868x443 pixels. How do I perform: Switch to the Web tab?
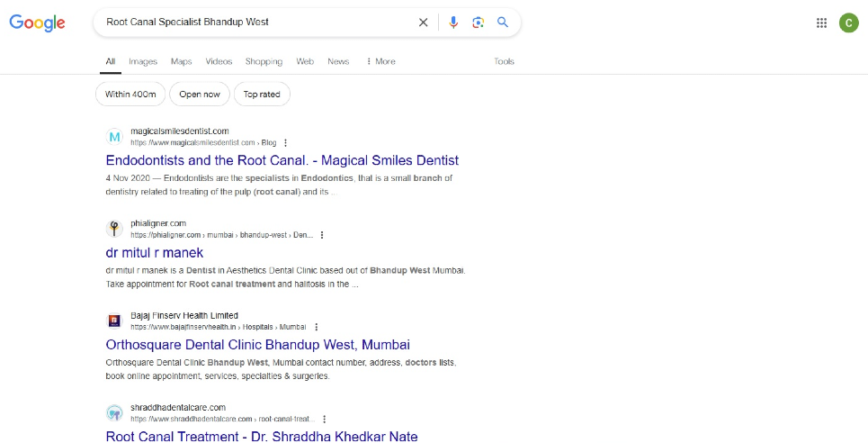tap(305, 61)
